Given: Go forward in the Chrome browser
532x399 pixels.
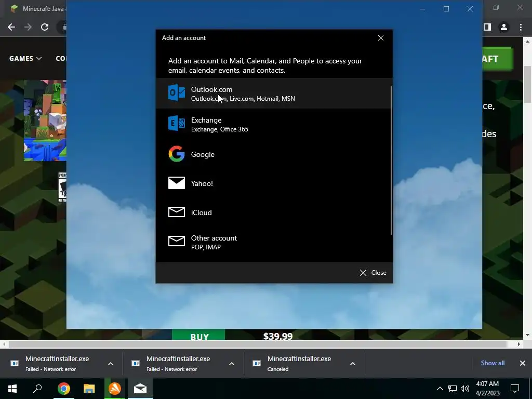Looking at the screenshot, I should [x=28, y=27].
